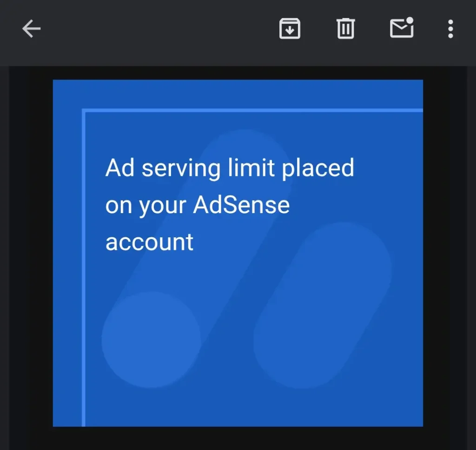Go back using the left arrow
476x450 pixels.
point(31,29)
